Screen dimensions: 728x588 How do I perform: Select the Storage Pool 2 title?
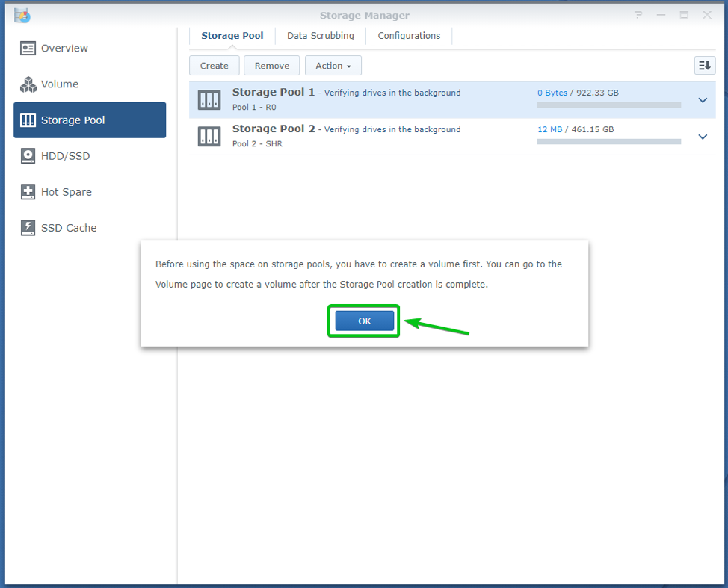pos(274,129)
